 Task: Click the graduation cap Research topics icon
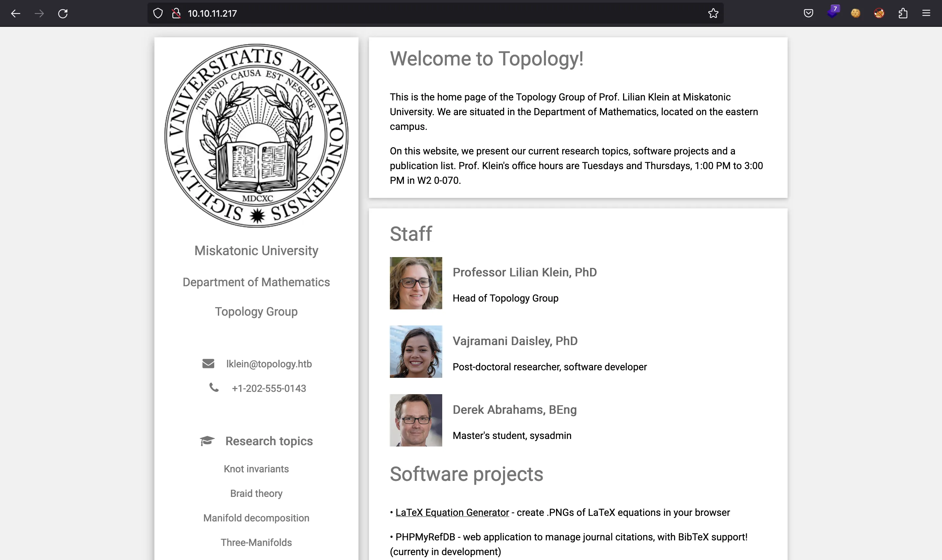click(x=207, y=441)
